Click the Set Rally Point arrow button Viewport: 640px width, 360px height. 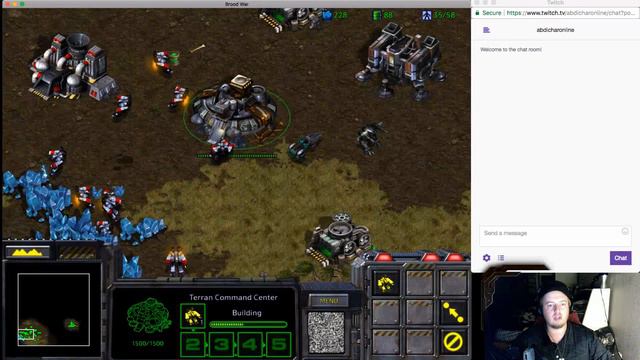tap(453, 312)
